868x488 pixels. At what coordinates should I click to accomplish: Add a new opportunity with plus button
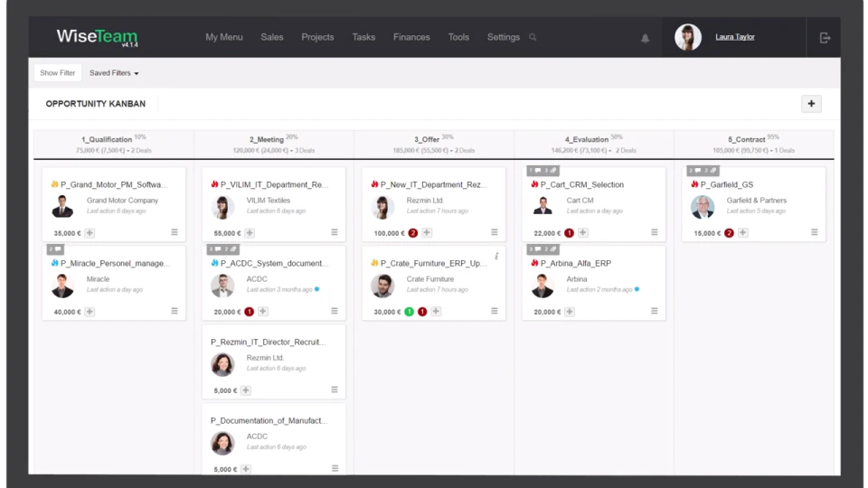click(811, 103)
